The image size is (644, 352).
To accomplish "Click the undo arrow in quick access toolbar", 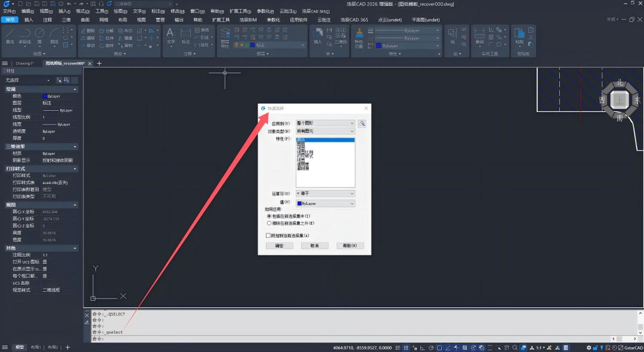I will tap(69, 4).
